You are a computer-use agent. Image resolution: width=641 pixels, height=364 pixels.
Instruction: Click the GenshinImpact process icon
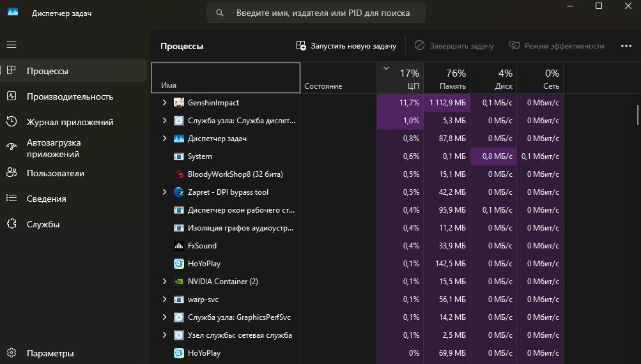(x=179, y=103)
